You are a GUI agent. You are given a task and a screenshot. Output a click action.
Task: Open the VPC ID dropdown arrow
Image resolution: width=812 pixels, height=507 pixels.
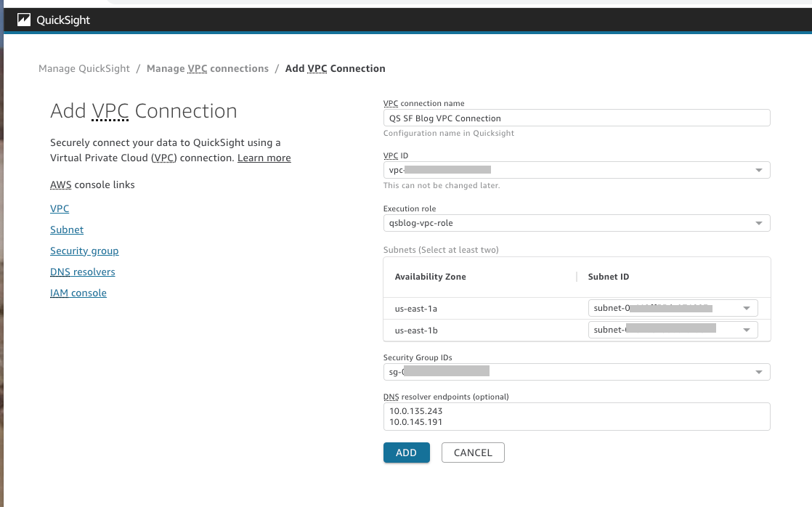click(x=759, y=171)
